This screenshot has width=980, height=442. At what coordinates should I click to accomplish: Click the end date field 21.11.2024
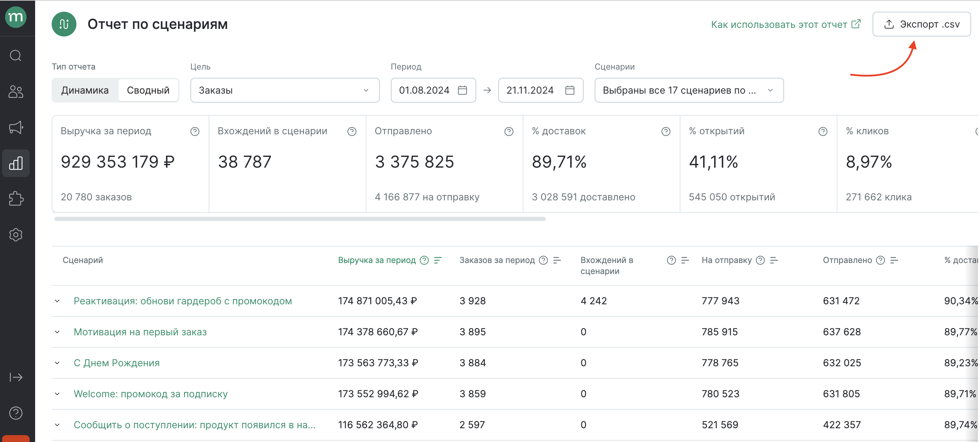(x=540, y=91)
